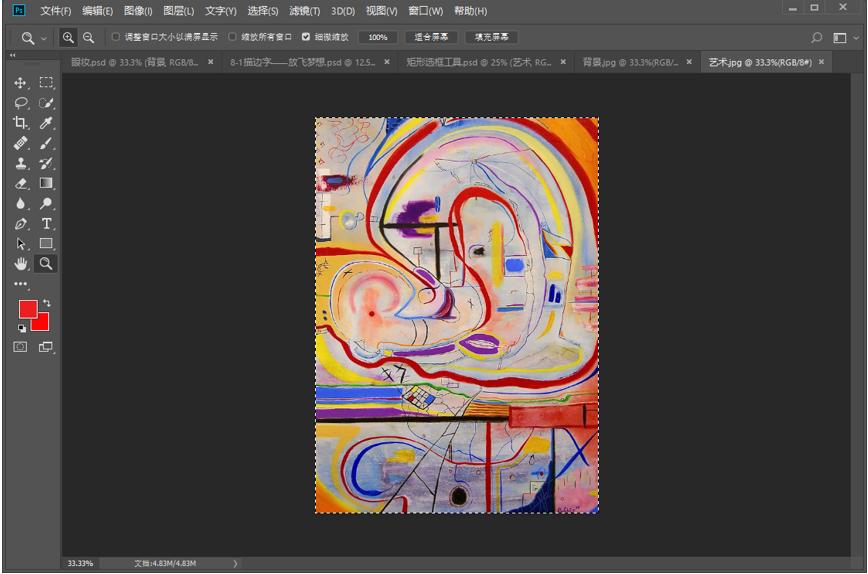Click the Photoshop Ps logo
The image size is (868, 574).
coord(19,10)
